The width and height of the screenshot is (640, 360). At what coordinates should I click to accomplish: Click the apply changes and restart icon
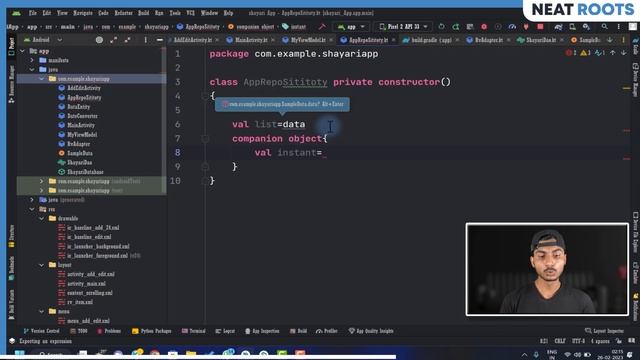coord(456,27)
